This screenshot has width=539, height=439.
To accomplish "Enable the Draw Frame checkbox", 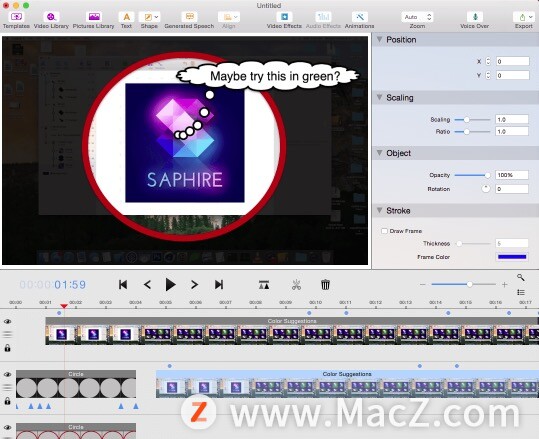I will [x=384, y=231].
